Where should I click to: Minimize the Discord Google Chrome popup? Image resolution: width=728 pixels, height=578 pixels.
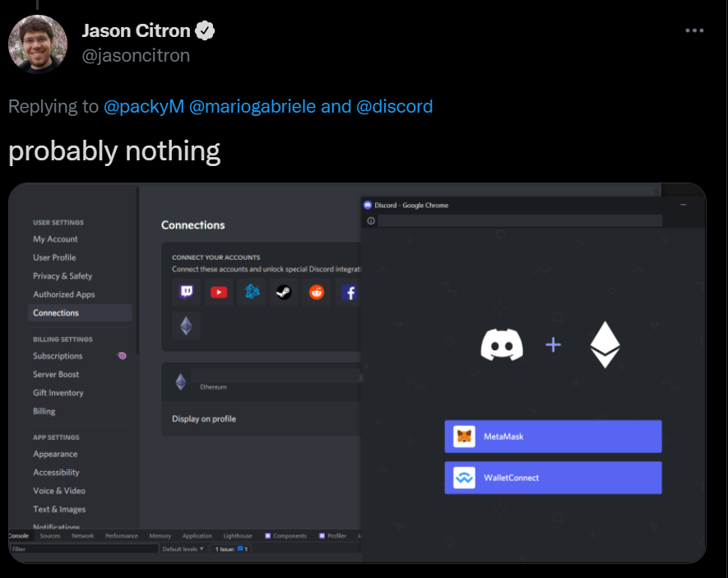click(x=684, y=205)
